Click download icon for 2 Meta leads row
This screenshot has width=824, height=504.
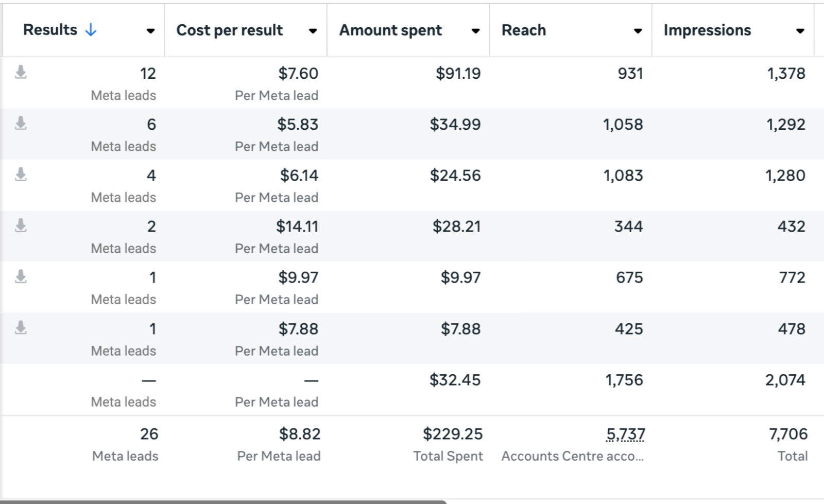(21, 225)
